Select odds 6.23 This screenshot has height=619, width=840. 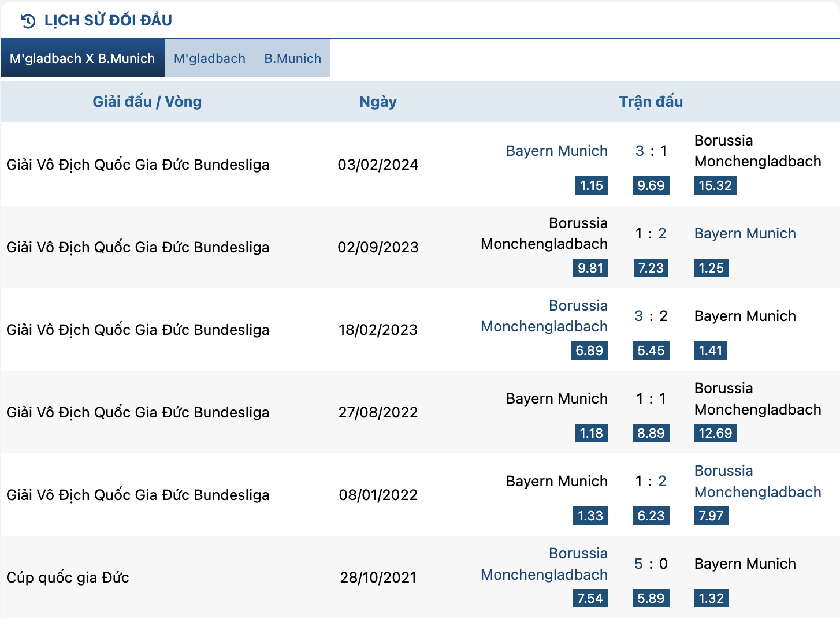pos(651,516)
